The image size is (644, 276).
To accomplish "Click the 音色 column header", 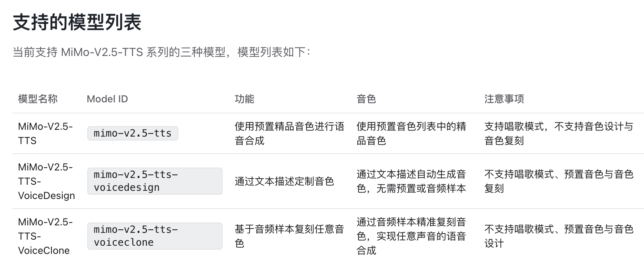I will point(366,99).
